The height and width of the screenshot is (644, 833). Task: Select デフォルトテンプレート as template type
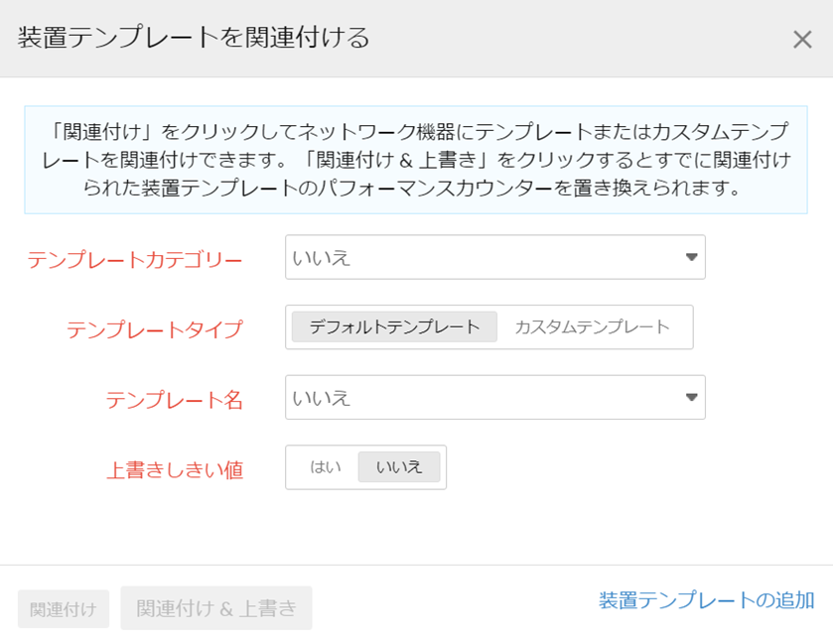(x=394, y=327)
